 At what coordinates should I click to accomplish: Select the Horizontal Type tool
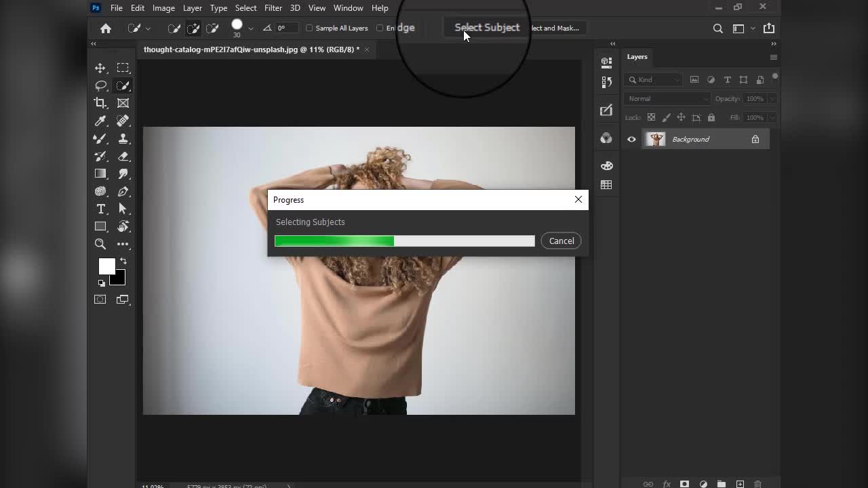pos(100,209)
